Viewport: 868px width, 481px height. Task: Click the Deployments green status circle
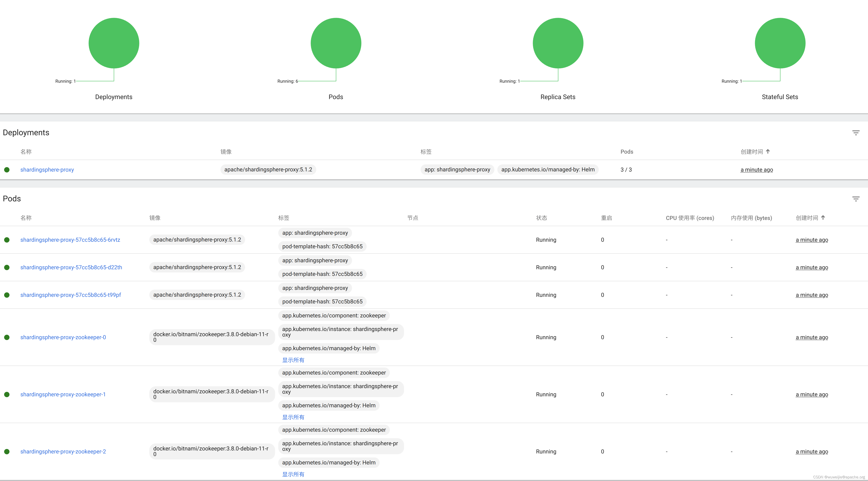[114, 43]
